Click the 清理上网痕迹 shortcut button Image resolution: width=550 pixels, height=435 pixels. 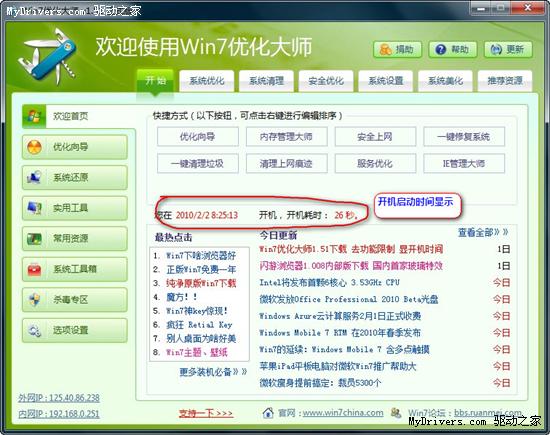click(x=287, y=163)
